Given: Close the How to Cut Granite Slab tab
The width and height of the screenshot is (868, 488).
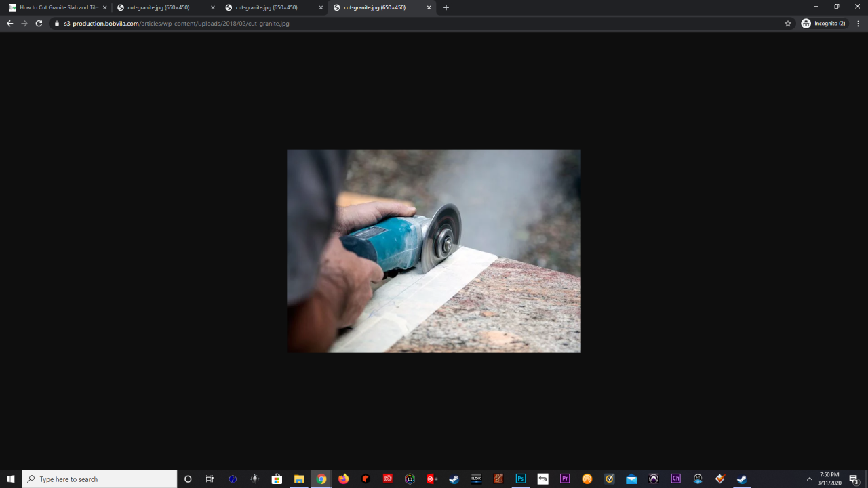Looking at the screenshot, I should [x=104, y=7].
